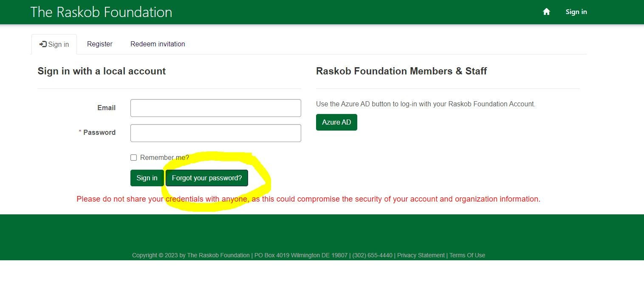This screenshot has width=644, height=296.
Task: Click the Email field label
Action: coord(106,108)
